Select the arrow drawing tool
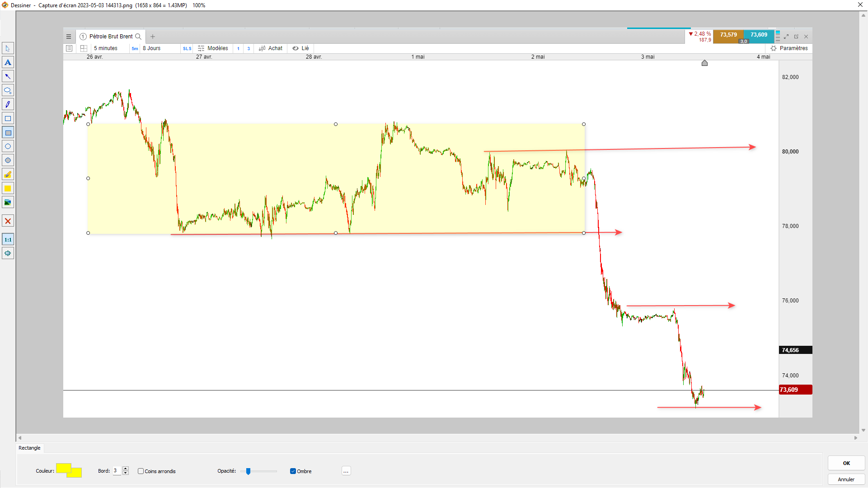 (x=8, y=76)
